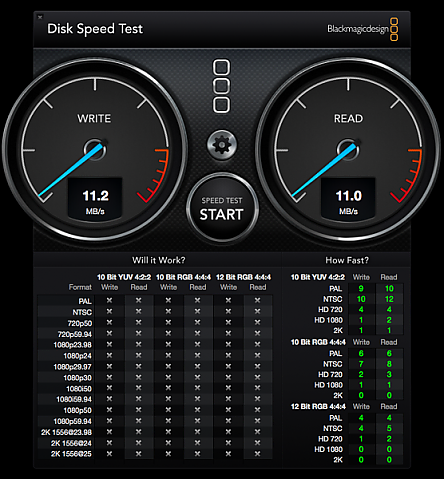The image size is (444, 479).
Task: Open settings with the gear icon
Action: click(222, 145)
